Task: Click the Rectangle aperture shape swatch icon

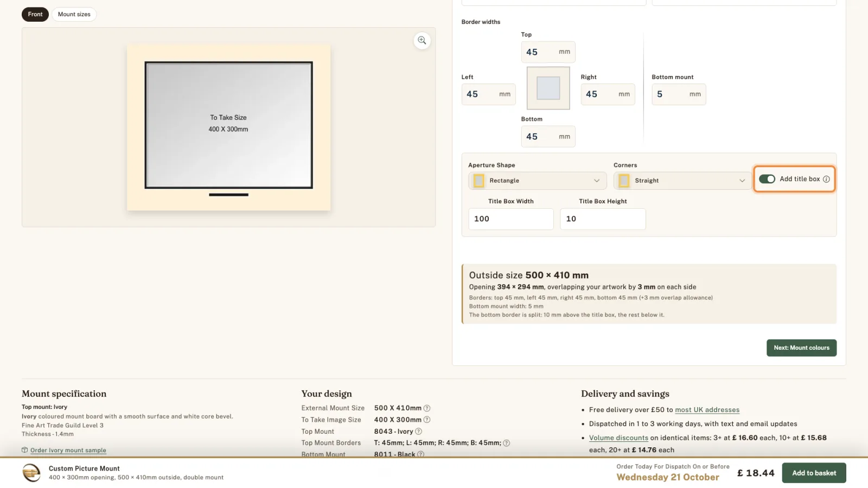Action: pos(478,181)
